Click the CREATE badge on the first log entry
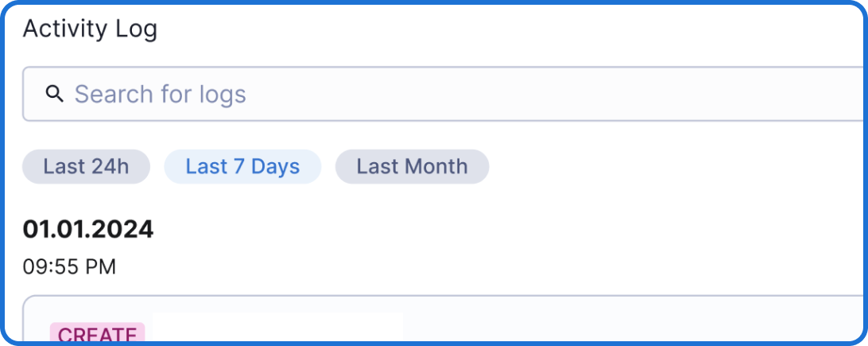The height and width of the screenshot is (346, 868). [97, 334]
